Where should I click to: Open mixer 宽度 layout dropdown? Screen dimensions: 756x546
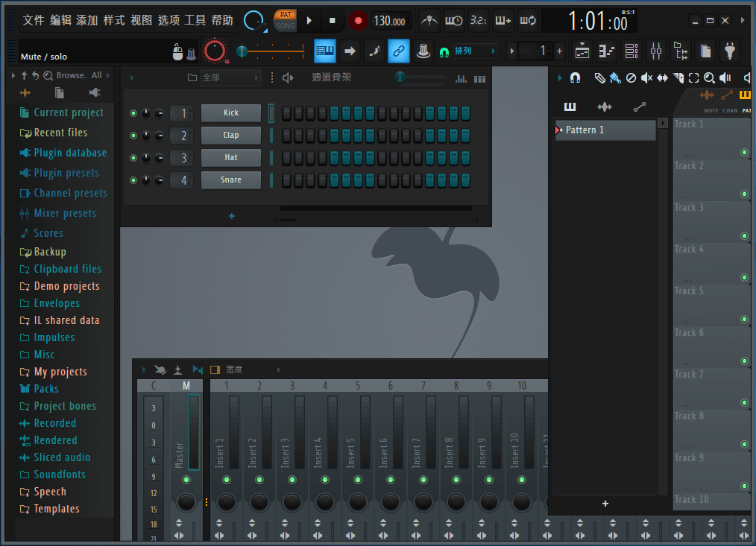point(252,369)
